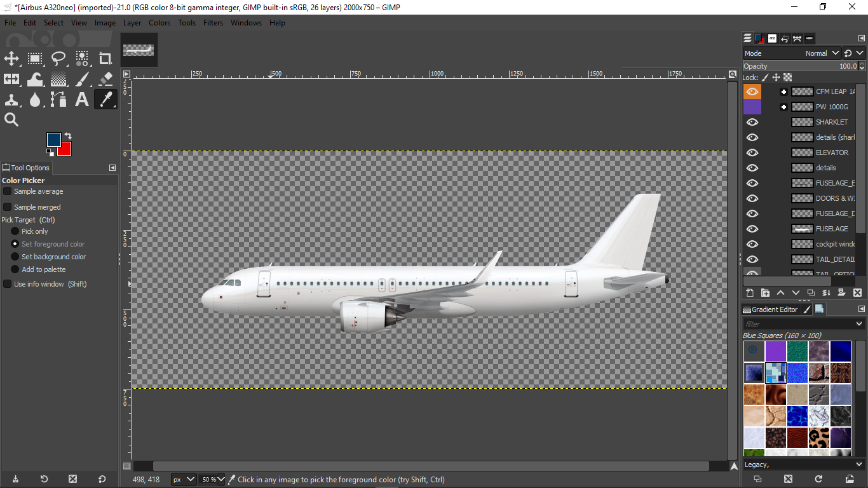Select the Eraser tool
868x488 pixels.
point(105,79)
